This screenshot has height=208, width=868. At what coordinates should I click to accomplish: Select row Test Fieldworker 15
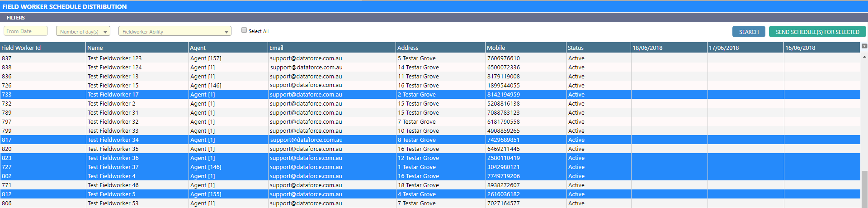pyautogui.click(x=430, y=85)
